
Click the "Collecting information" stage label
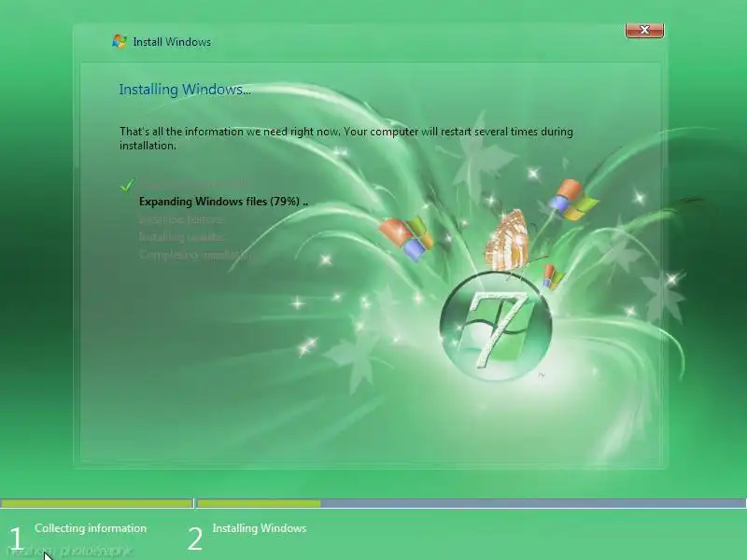91,528
